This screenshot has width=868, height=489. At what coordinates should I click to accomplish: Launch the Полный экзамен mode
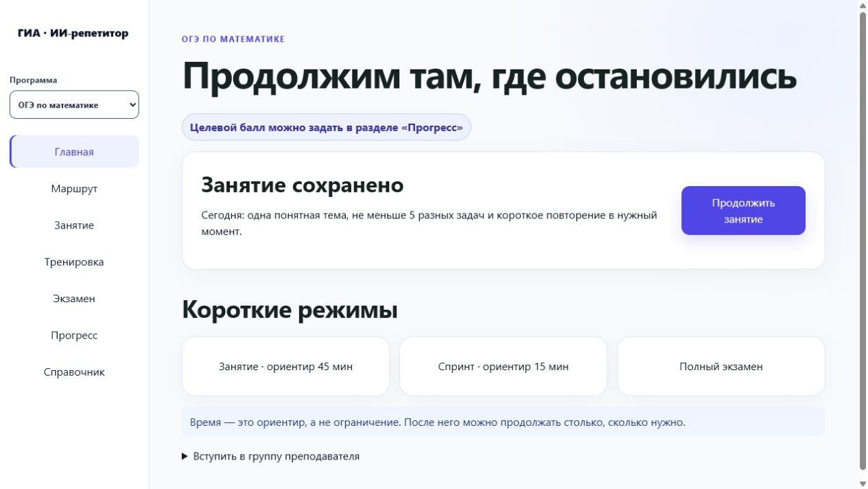[721, 366]
